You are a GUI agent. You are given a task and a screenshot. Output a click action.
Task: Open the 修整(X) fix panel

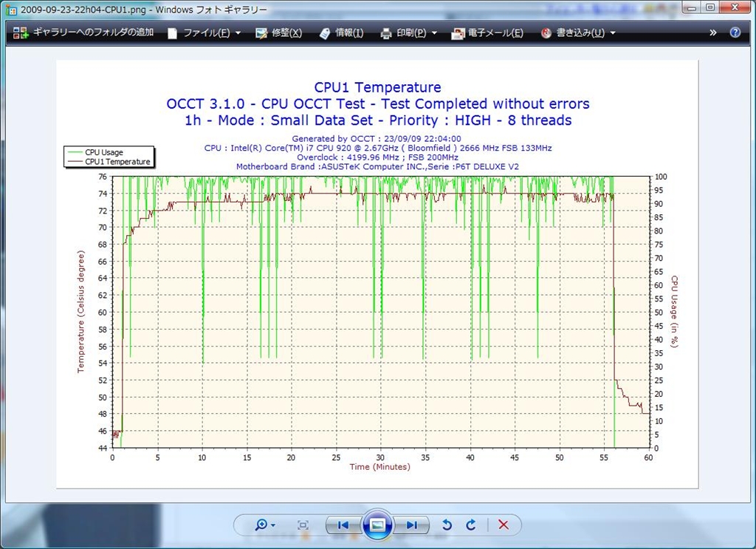click(278, 33)
